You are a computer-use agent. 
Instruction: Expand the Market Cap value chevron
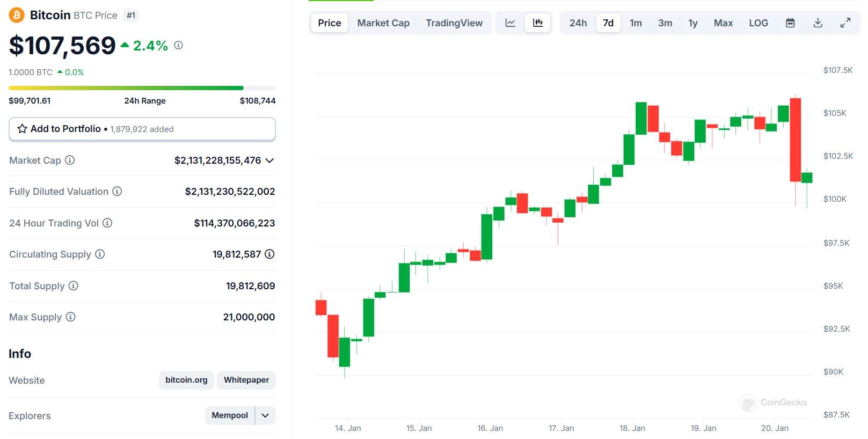(x=269, y=160)
